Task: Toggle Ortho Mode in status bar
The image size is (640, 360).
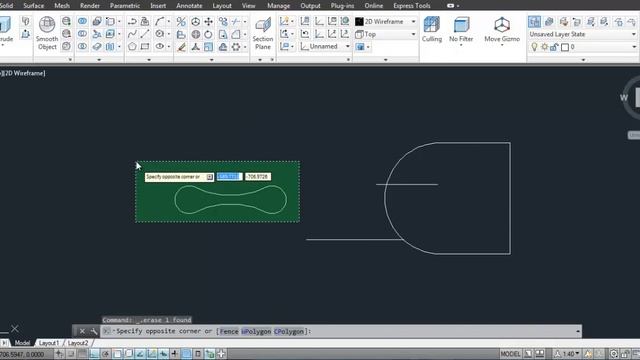Action: click(x=94, y=354)
